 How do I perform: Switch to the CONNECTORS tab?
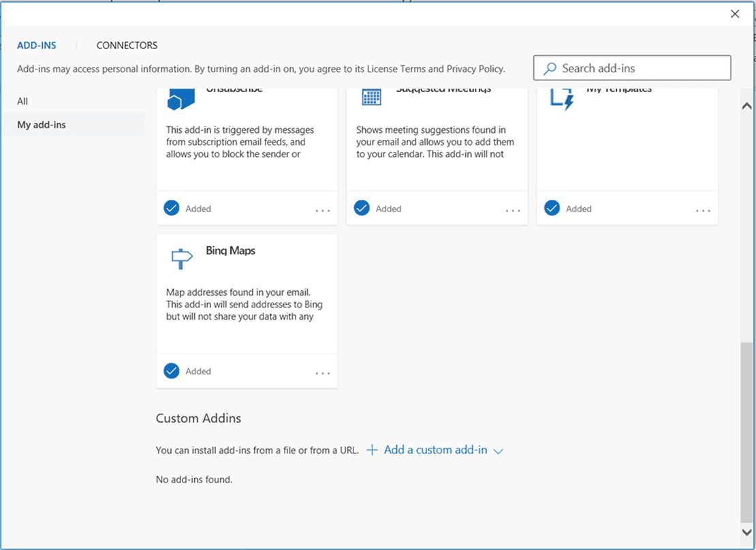coord(126,45)
